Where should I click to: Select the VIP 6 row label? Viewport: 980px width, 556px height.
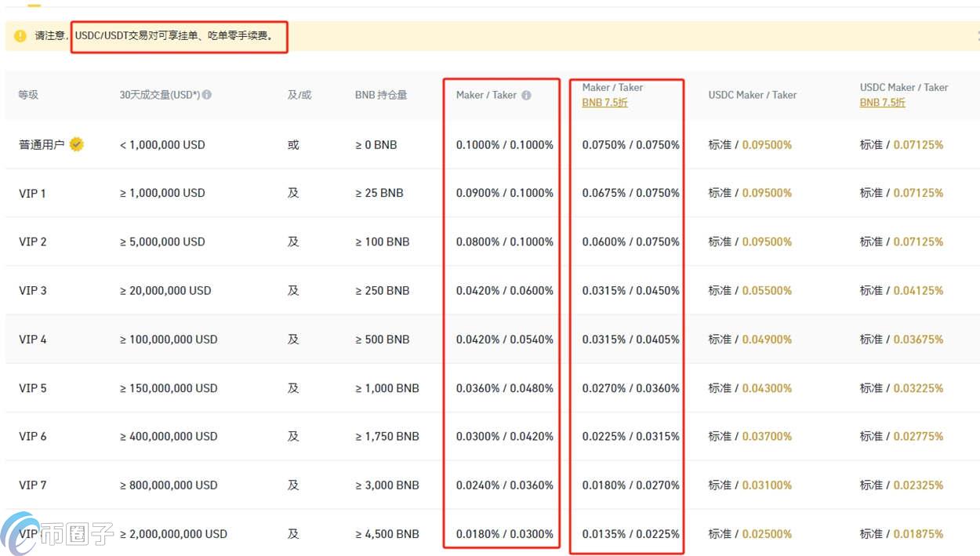pyautogui.click(x=33, y=436)
